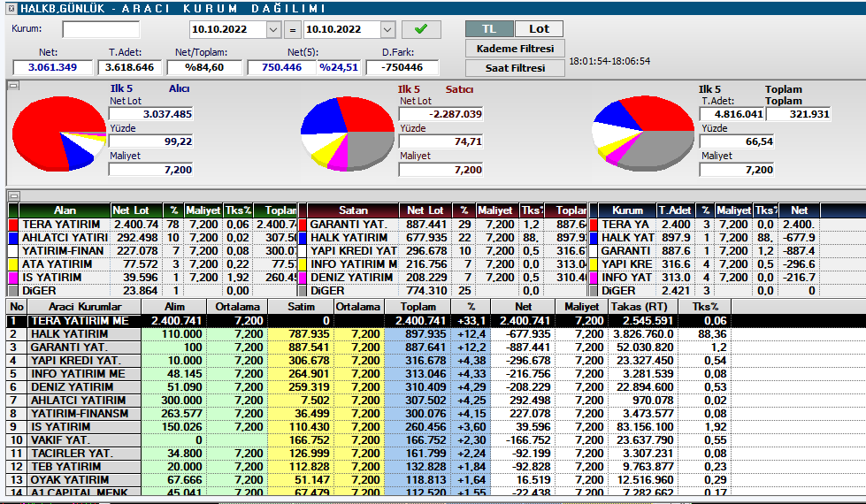
Task: Click the equals button between the dates
Action: click(292, 30)
